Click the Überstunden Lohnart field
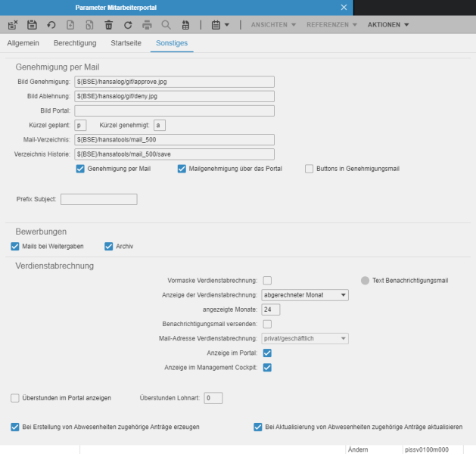 pyautogui.click(x=213, y=398)
